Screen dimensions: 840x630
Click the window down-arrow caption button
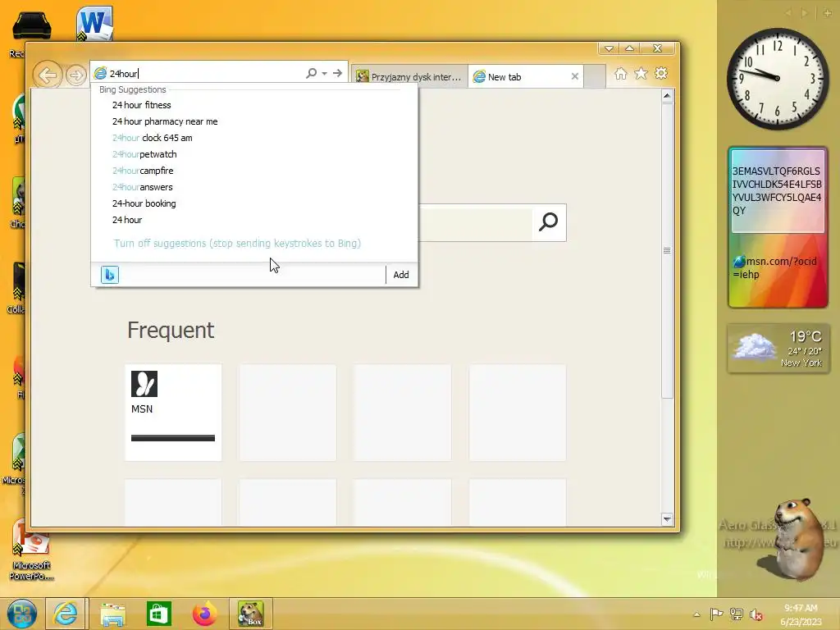[x=609, y=48]
